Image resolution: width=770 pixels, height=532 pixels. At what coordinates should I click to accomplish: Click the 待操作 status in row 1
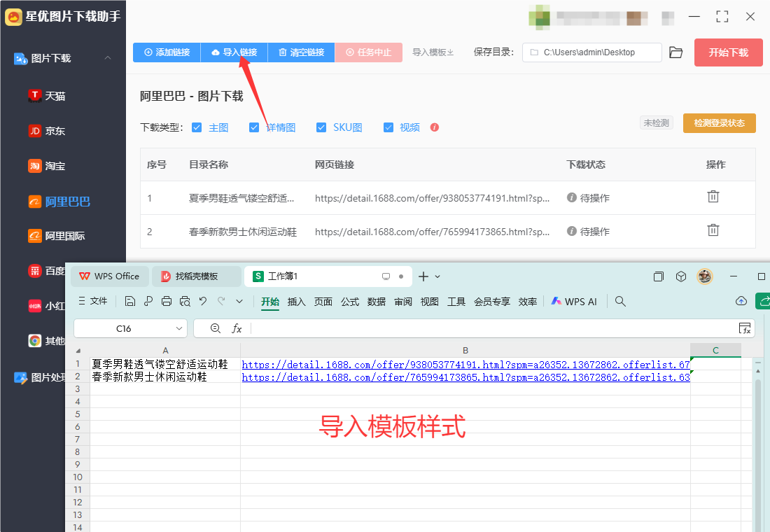pyautogui.click(x=588, y=198)
